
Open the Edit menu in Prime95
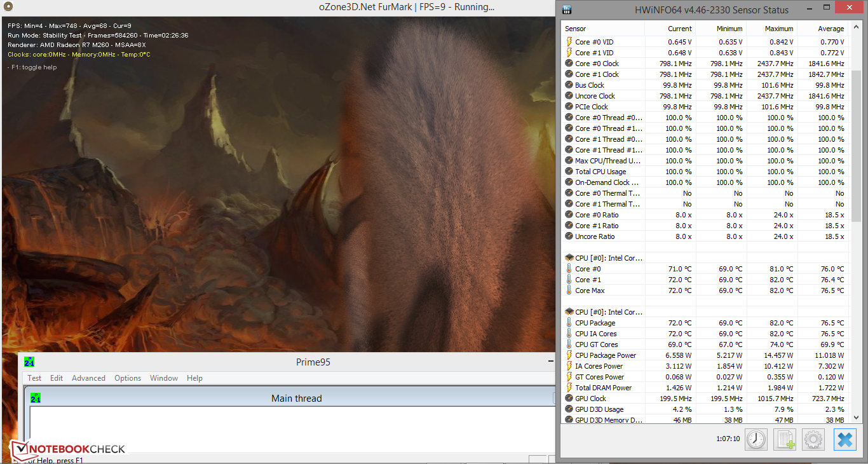(57, 378)
